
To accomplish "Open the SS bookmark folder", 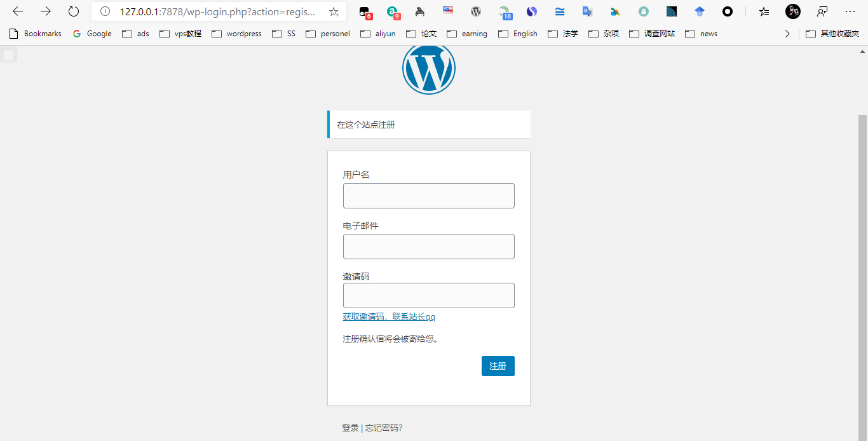I will [x=284, y=34].
